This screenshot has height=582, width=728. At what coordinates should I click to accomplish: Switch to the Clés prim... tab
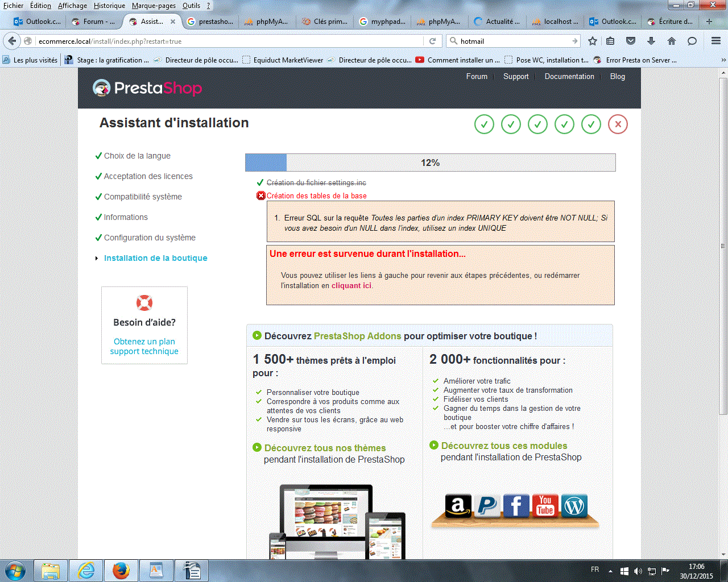(x=325, y=22)
